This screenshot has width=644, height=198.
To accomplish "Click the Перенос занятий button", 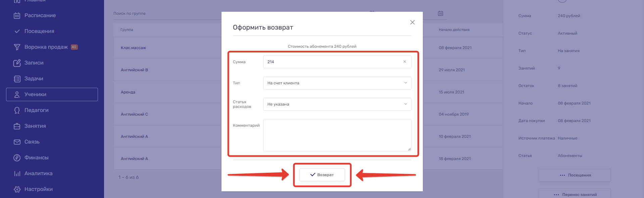I will click(x=575, y=194).
